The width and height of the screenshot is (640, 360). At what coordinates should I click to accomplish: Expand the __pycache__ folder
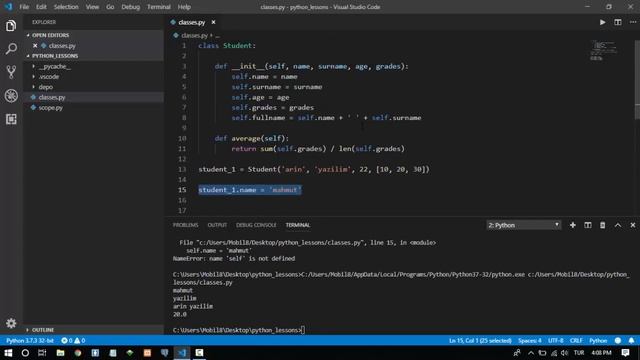pos(55,66)
